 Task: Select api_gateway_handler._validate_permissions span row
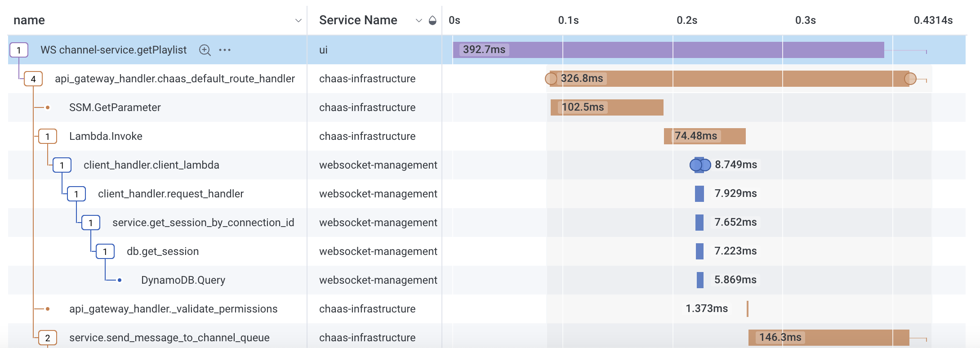point(487,309)
